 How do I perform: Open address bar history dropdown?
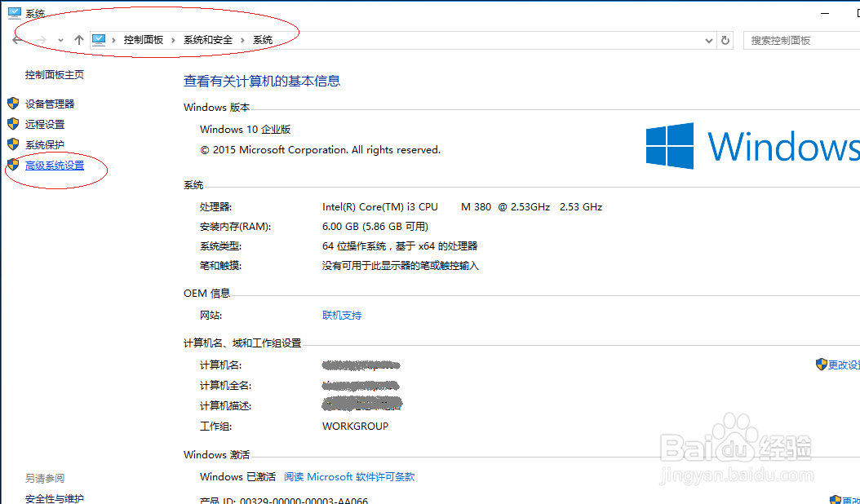click(708, 41)
